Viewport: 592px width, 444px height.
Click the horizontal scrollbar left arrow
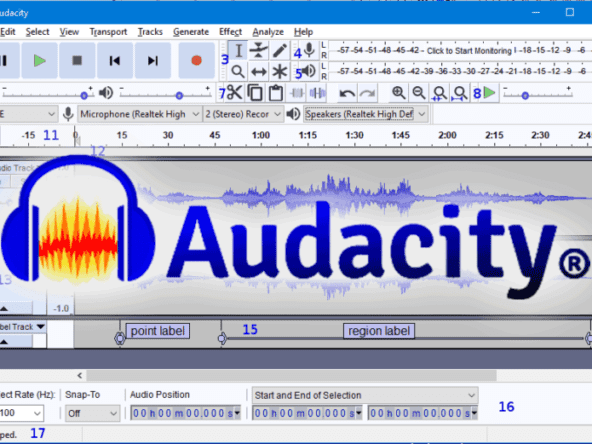tap(80, 375)
